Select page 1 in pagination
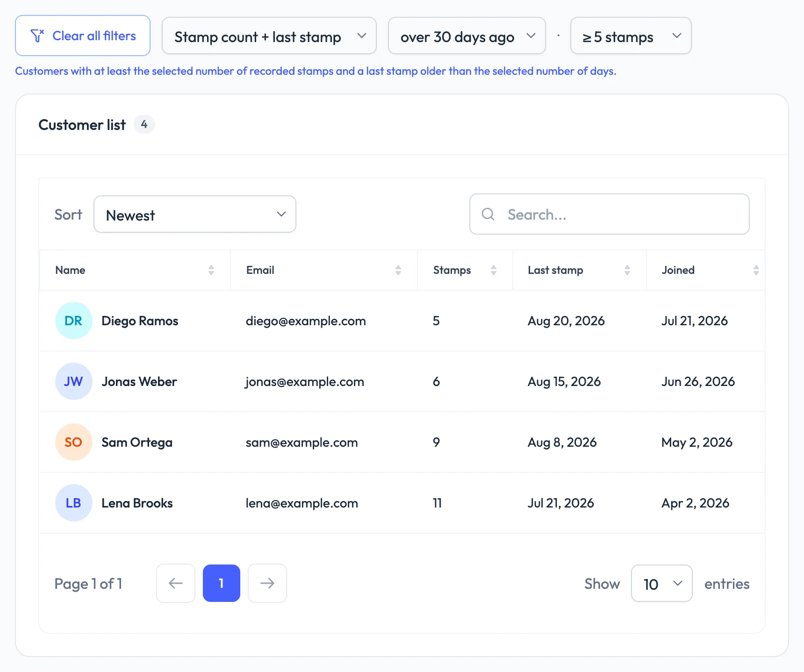The height and width of the screenshot is (672, 804). pos(222,583)
